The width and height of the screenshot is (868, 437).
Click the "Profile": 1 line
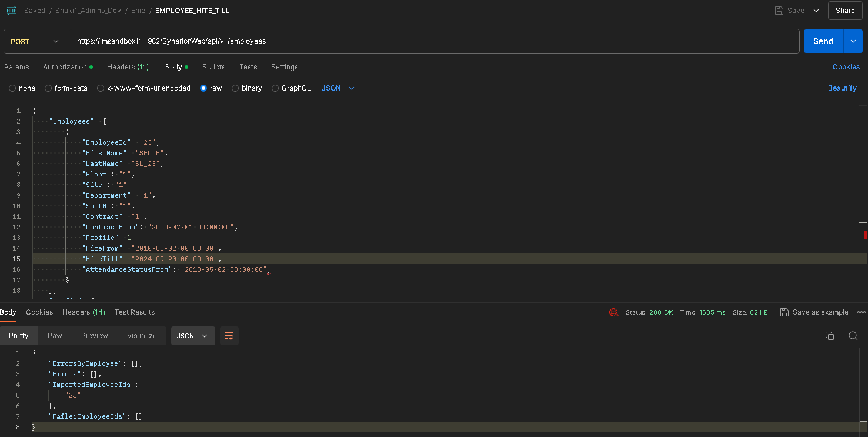[108, 238]
